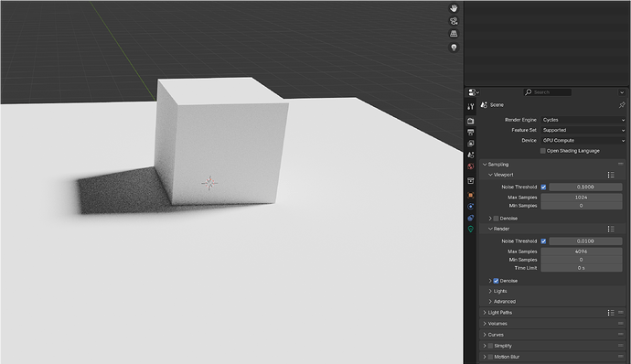
Task: Collapse the Render subpanel
Action: [490, 229]
